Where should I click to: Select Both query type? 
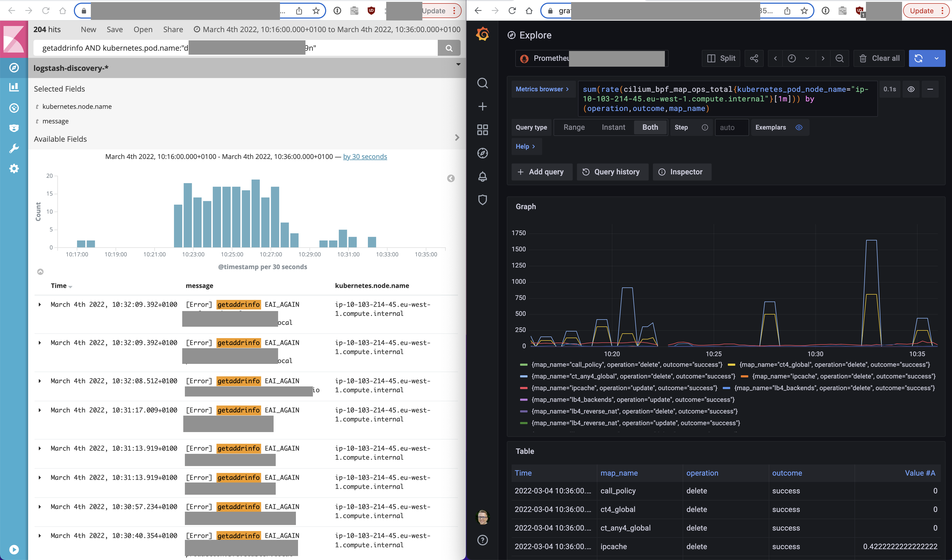pos(650,128)
